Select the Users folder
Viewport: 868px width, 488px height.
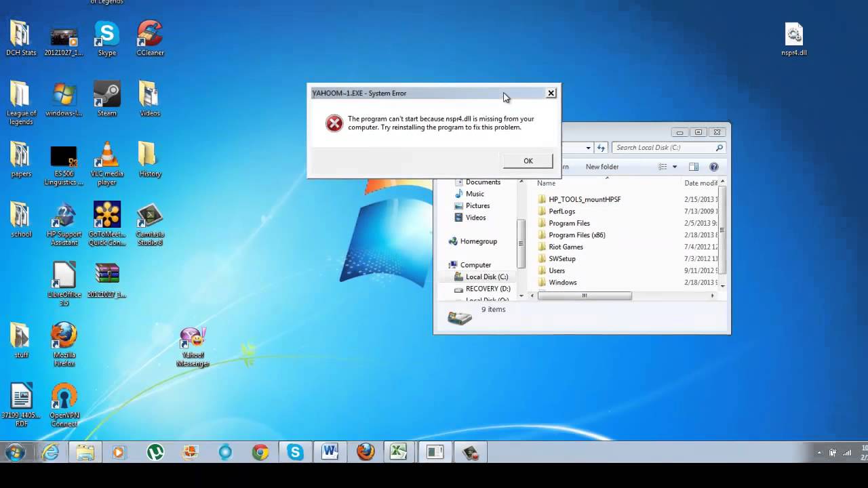(557, 270)
